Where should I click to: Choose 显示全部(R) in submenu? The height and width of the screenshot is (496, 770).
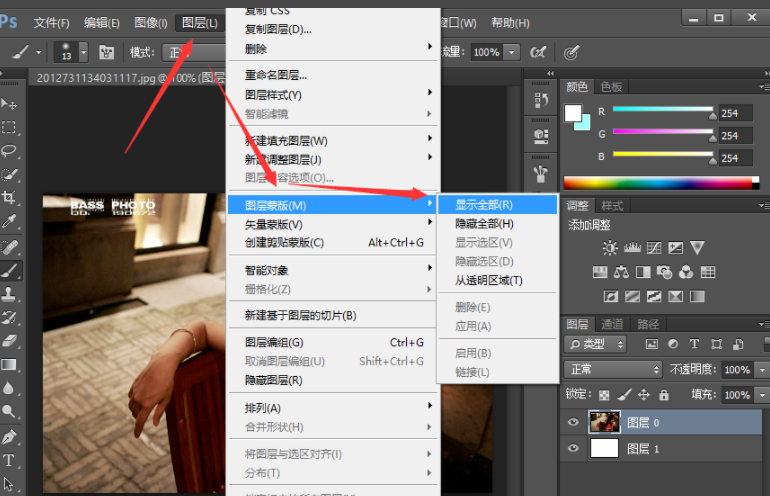click(498, 205)
